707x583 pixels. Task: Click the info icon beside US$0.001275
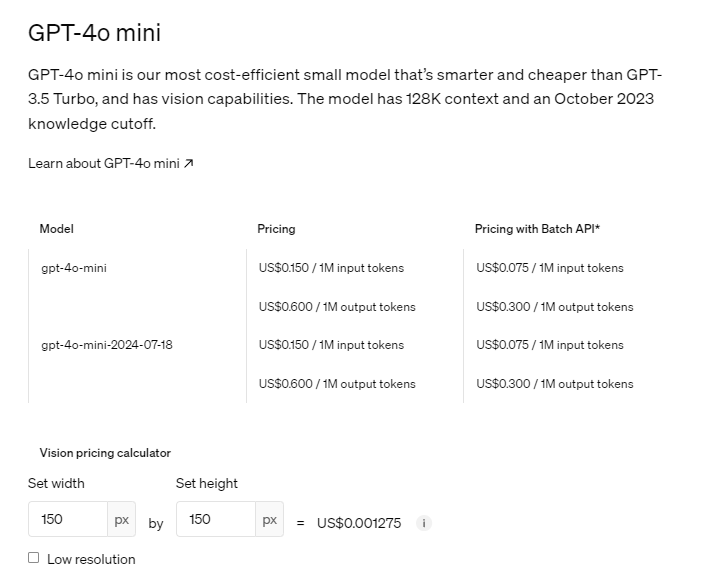(x=423, y=523)
